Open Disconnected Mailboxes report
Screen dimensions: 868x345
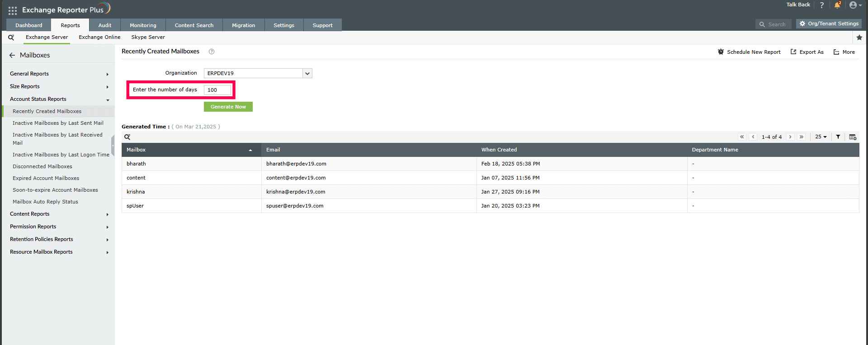click(x=42, y=166)
